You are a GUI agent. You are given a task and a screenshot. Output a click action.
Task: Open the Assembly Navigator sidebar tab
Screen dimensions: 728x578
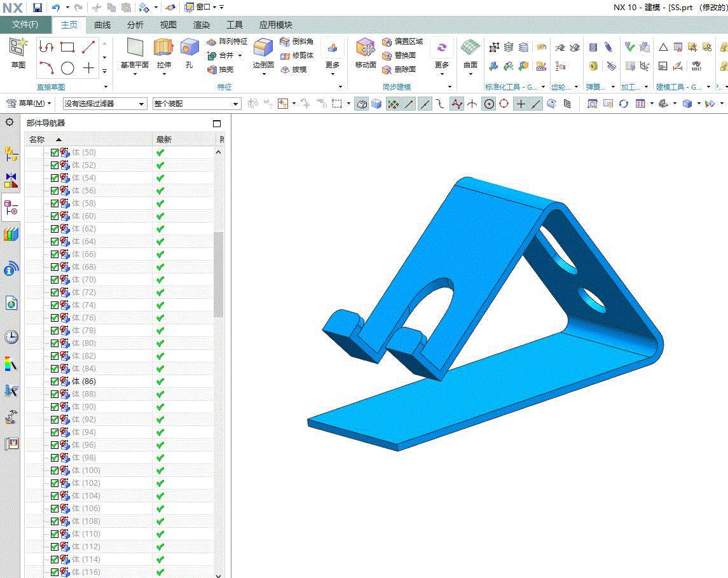(11, 154)
